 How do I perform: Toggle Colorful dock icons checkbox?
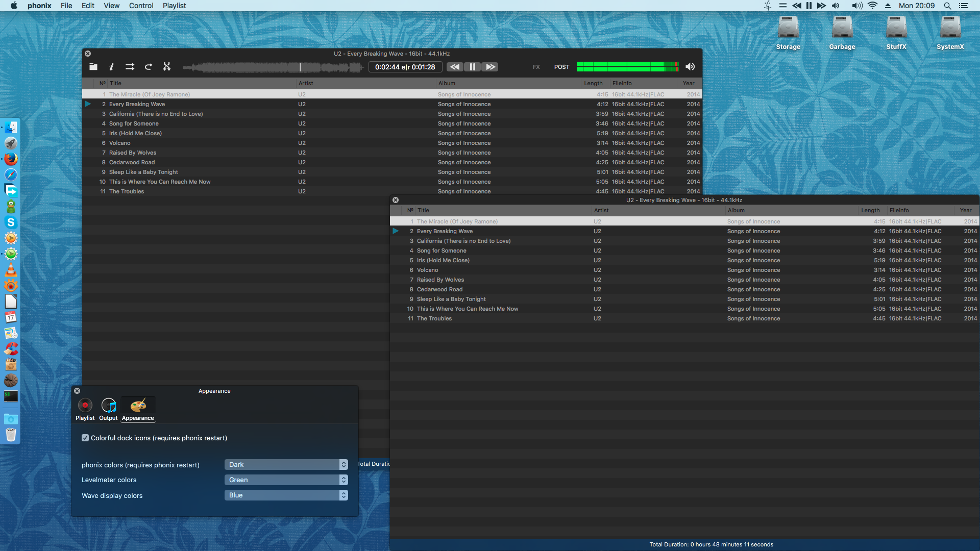[x=85, y=438]
